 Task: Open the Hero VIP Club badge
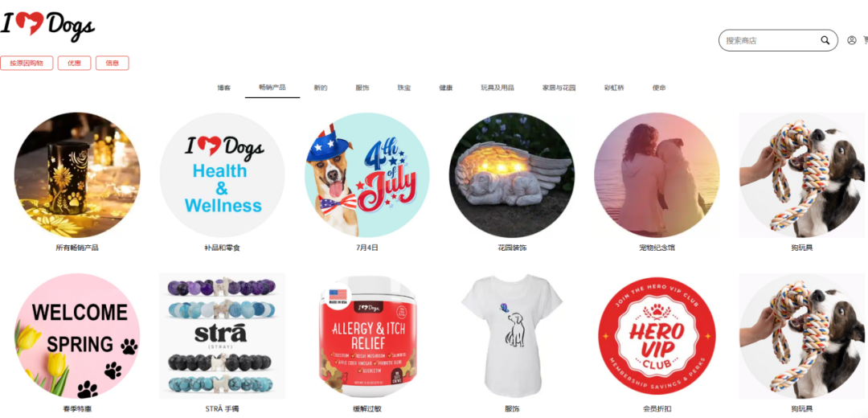pos(657,336)
